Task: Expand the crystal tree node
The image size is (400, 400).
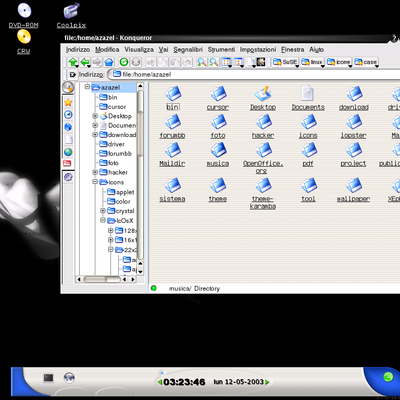Action: pos(103,211)
